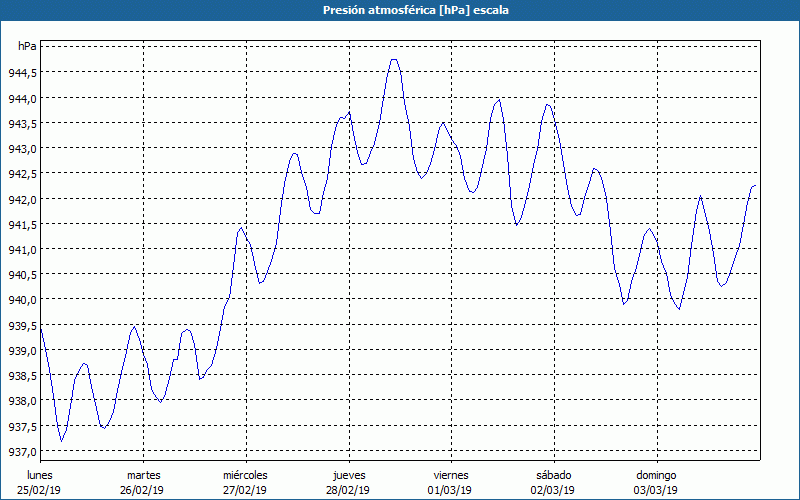Click the 26/02/19 date label
Image resolution: width=800 pixels, height=500 pixels.
(x=142, y=490)
